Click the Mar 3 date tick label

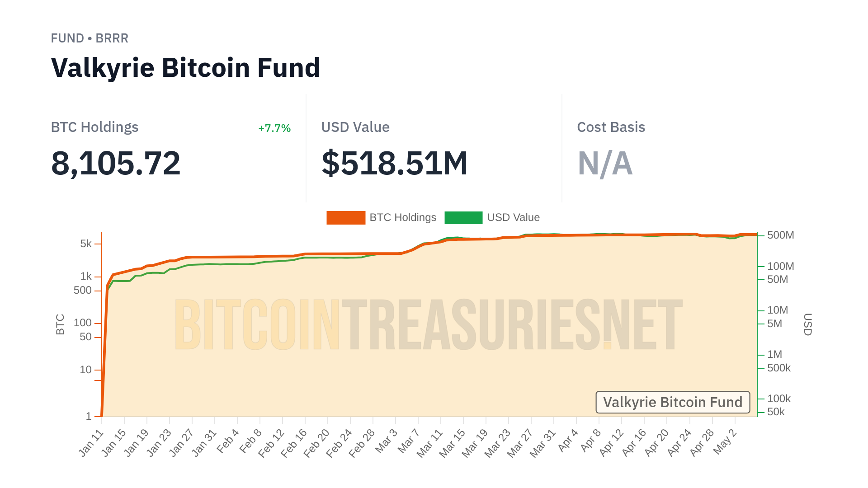point(386,441)
